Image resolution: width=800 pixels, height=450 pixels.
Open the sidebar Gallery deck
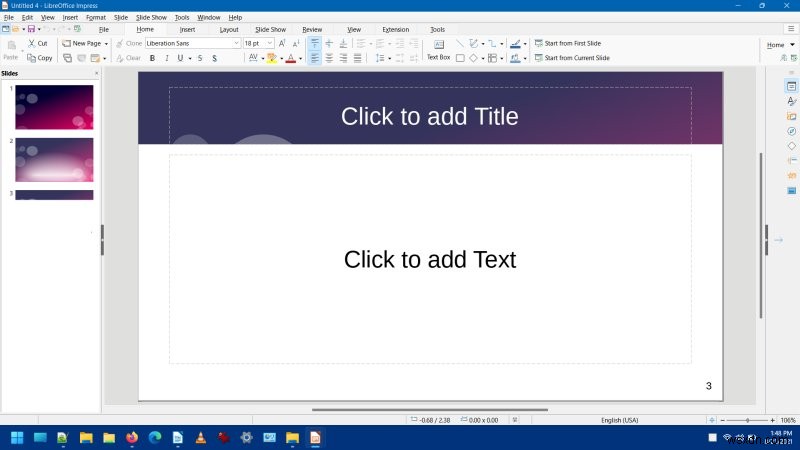[x=791, y=116]
